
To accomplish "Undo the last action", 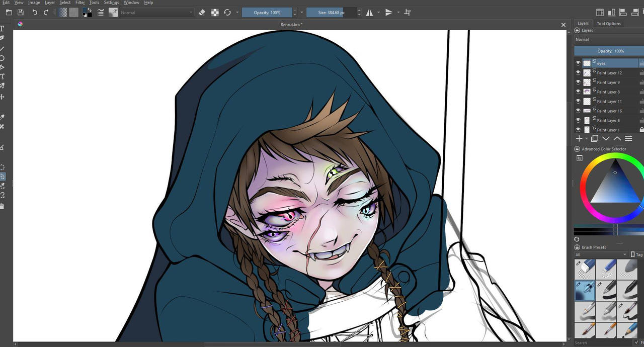I will (x=35, y=13).
